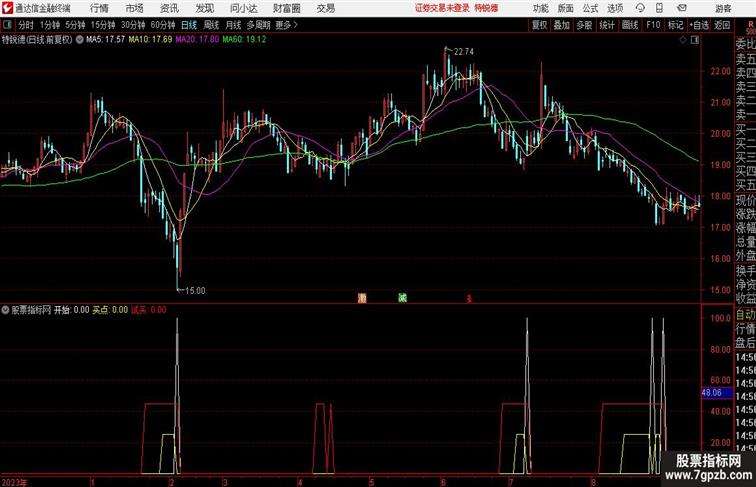Click the Tongdaxin red logo icon
The image size is (756, 487).
(7, 8)
